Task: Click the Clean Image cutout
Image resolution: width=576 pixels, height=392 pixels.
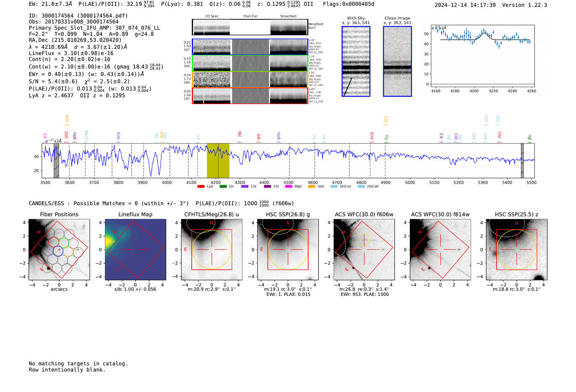Action: [397, 61]
